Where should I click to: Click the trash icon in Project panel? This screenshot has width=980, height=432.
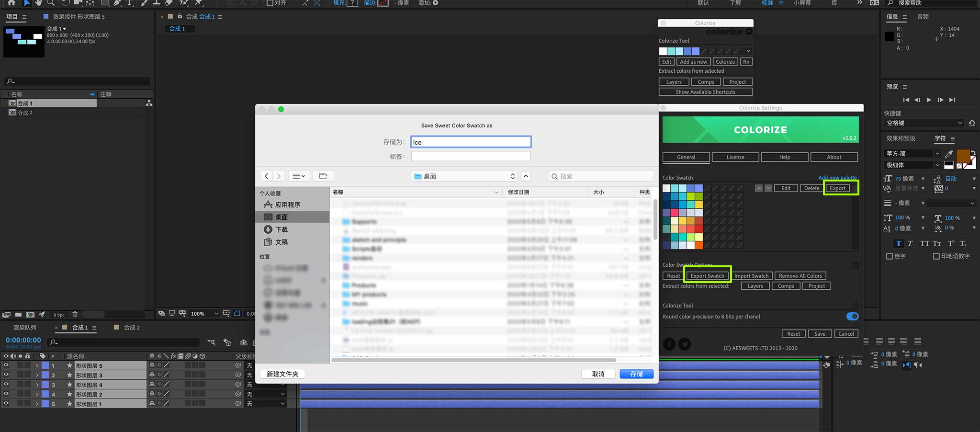point(75,315)
